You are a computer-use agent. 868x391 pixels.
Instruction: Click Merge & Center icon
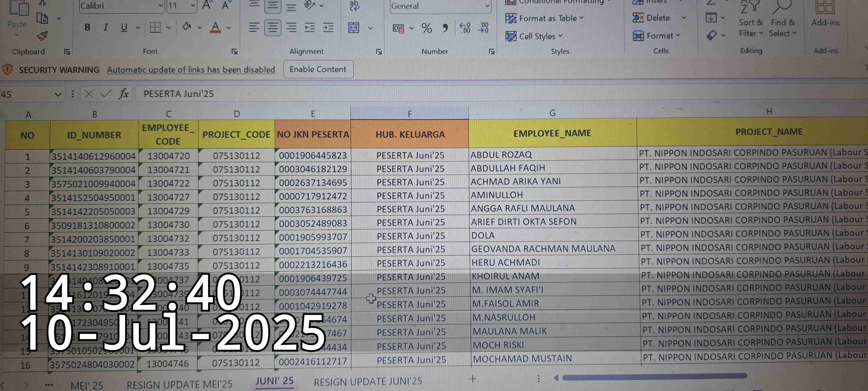click(x=353, y=28)
